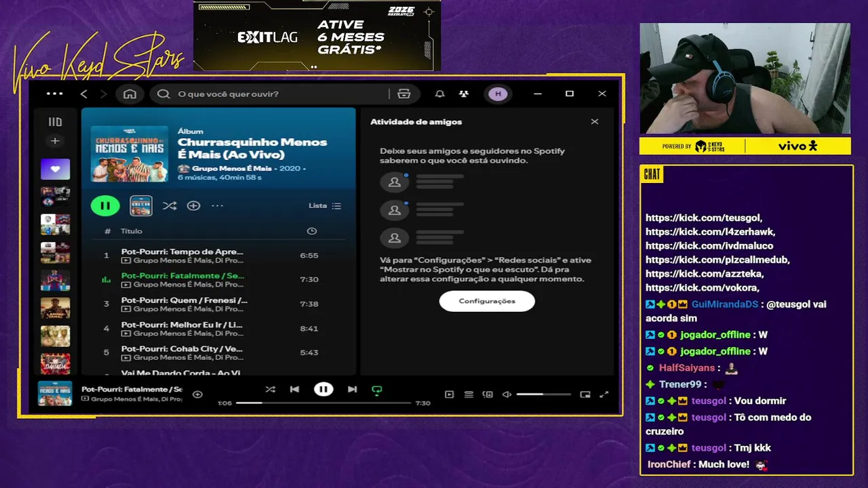
Task: Open the Now Playing view icon
Action: point(449,394)
